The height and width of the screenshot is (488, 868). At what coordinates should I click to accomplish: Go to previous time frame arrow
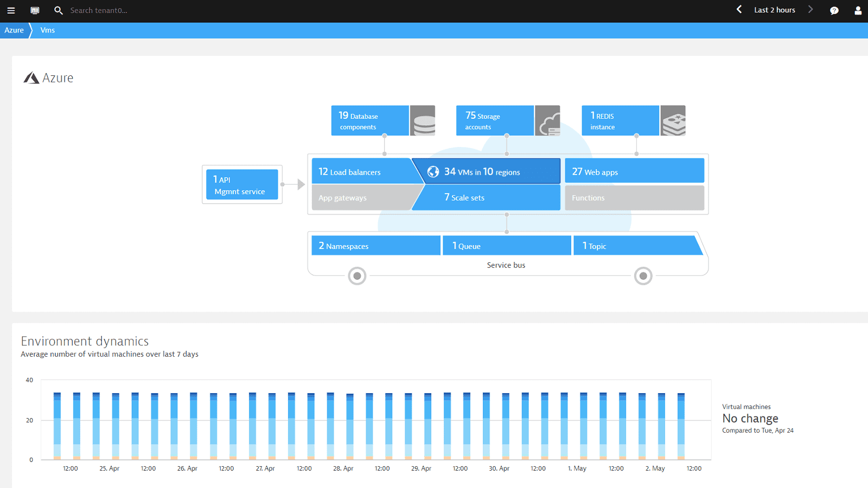pyautogui.click(x=739, y=9)
